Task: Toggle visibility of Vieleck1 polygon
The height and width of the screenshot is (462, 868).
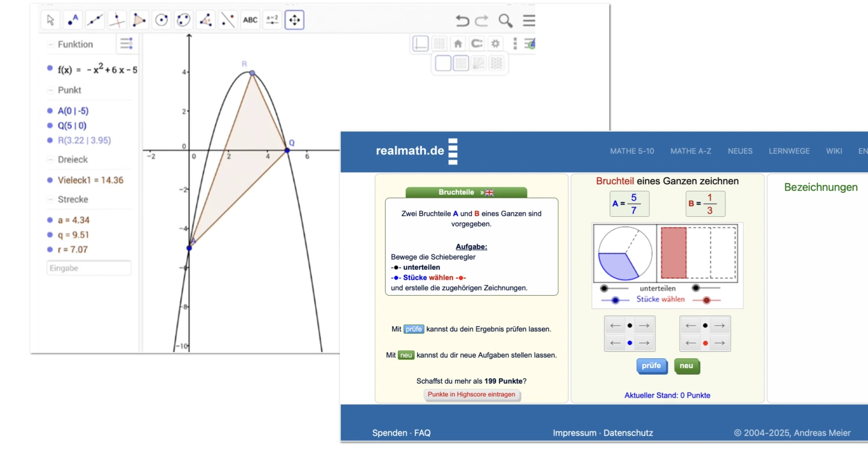Action: click(x=50, y=180)
